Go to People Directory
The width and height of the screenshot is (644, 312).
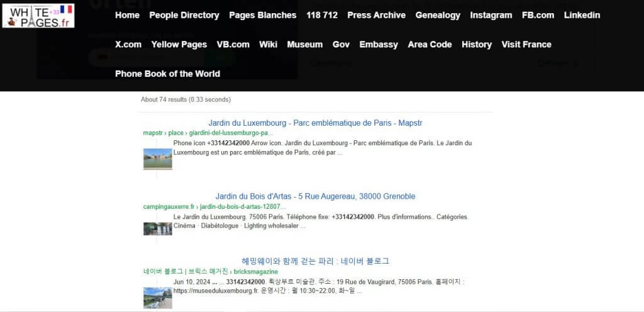coord(184,15)
